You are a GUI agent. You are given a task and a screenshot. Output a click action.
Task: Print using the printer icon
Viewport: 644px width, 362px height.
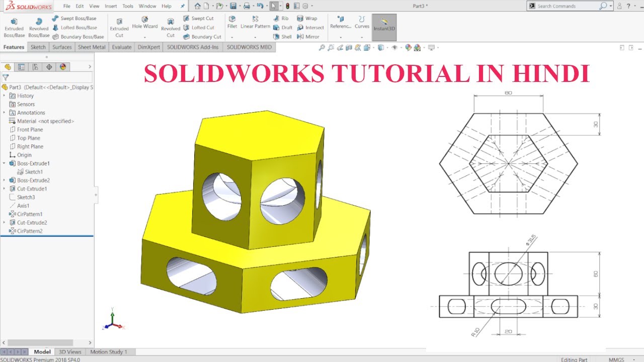click(247, 6)
